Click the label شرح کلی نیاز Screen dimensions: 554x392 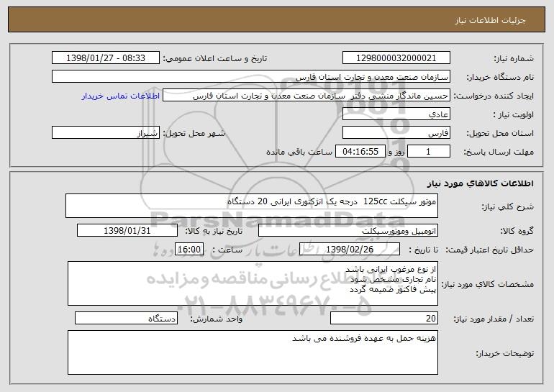coord(508,206)
